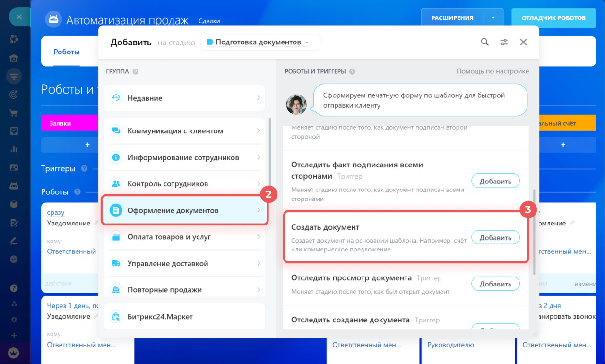The width and height of the screenshot is (605, 364).
Task: Click the Битрикс24.Маркет icon
Action: tap(116, 316)
